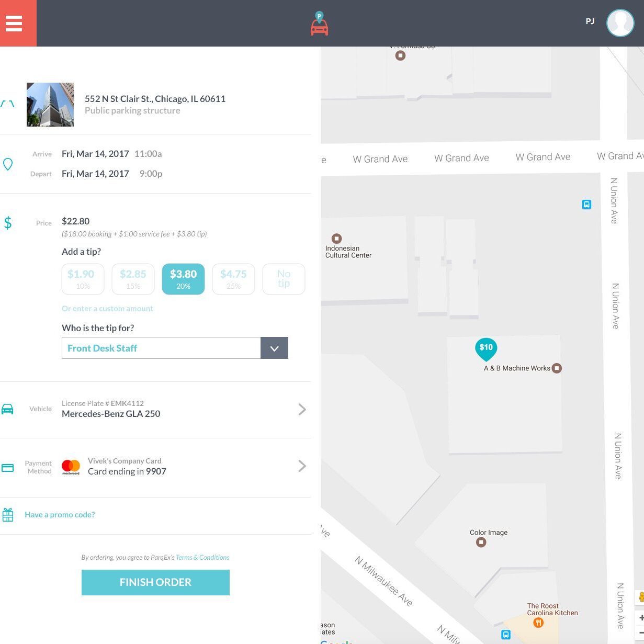Choose the No tip option
Image resolution: width=644 pixels, height=644 pixels.
(x=284, y=279)
